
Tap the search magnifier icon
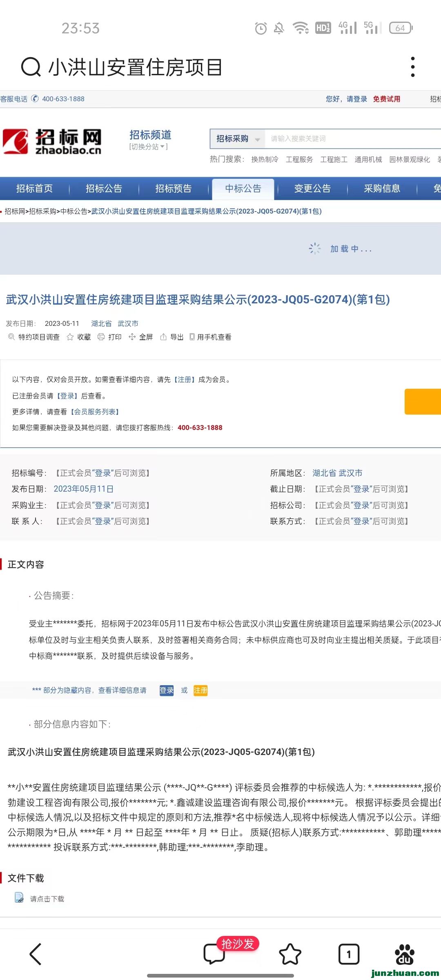point(31,67)
